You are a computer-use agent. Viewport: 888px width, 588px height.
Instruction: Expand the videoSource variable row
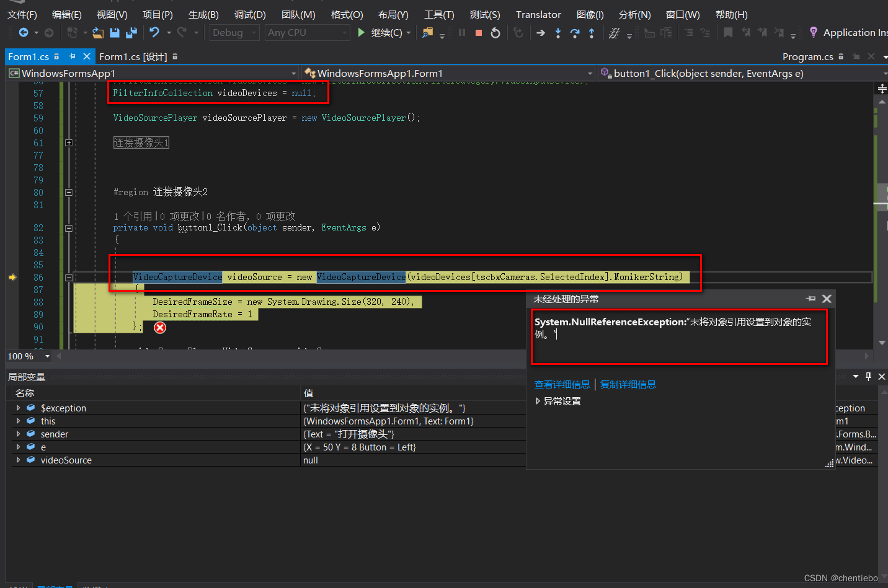pyautogui.click(x=19, y=460)
